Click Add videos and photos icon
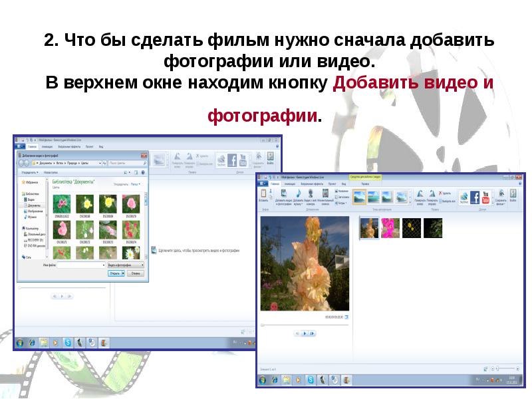The image size is (532, 399). [283, 195]
